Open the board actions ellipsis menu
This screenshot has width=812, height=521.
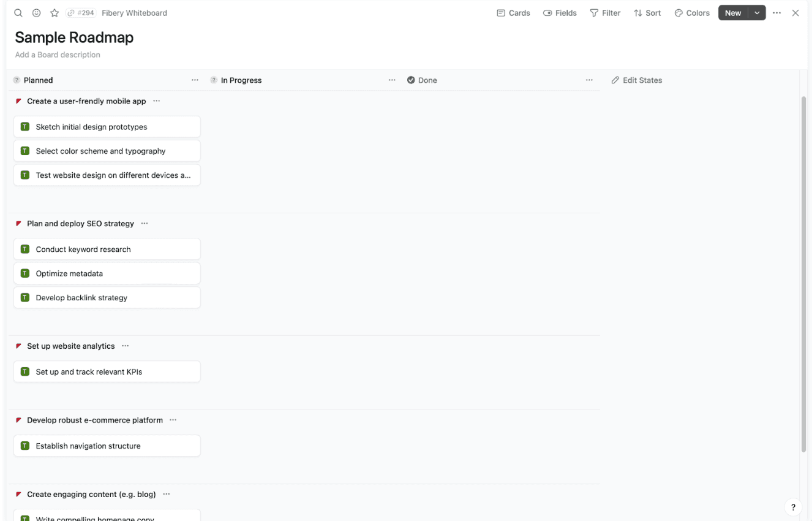point(776,12)
